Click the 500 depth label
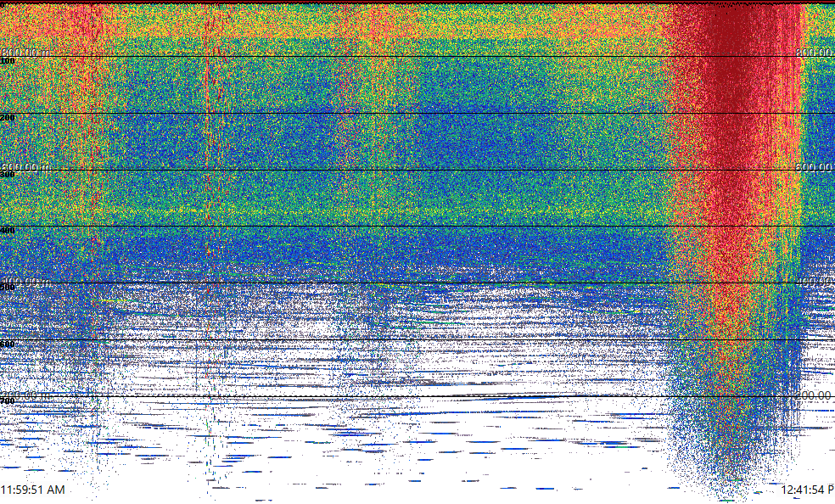This screenshot has height=504, width=835. (x=8, y=288)
